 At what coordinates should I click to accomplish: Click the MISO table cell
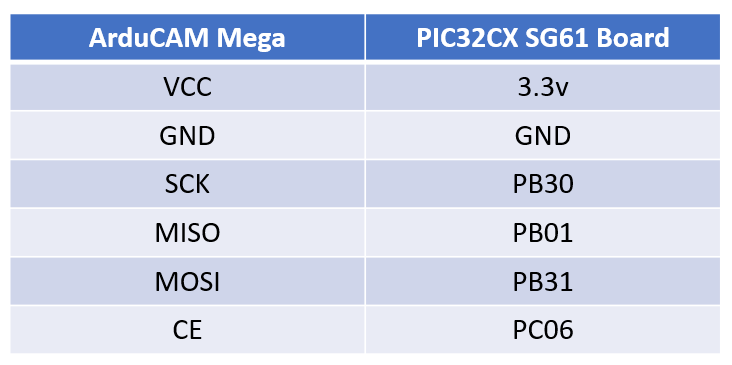187,233
